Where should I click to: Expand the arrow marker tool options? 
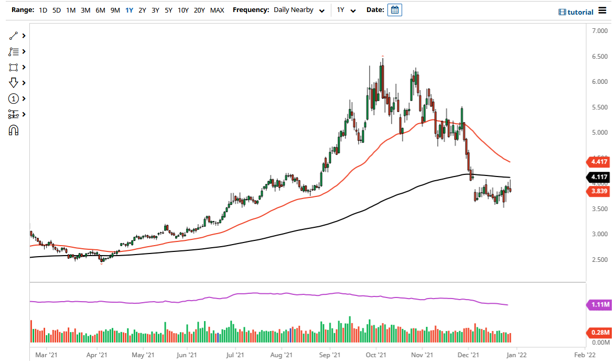click(24, 83)
